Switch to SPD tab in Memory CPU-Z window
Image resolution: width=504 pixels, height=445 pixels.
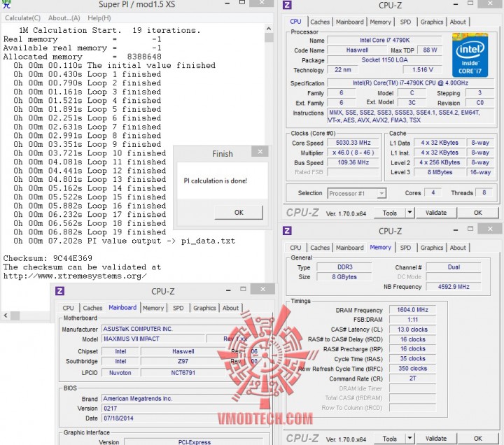(405, 248)
